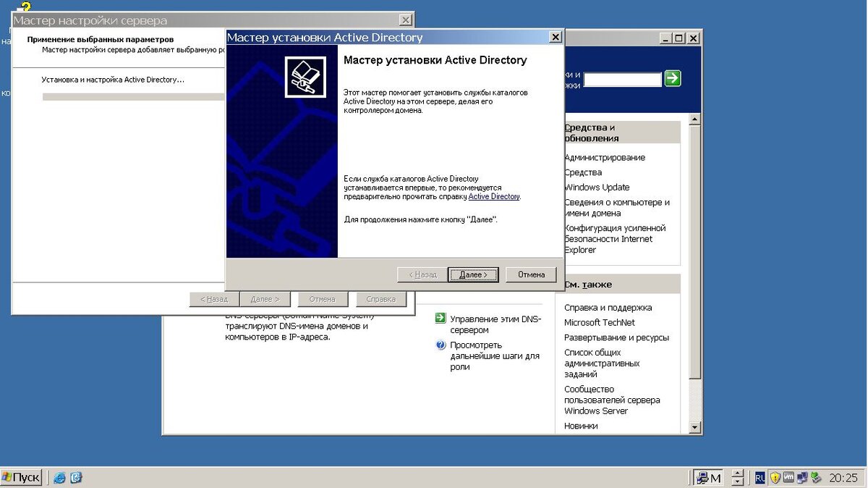Image resolution: width=868 pixels, height=488 pixels.
Task: Minimize the Manage Your Server window
Action: coord(665,38)
